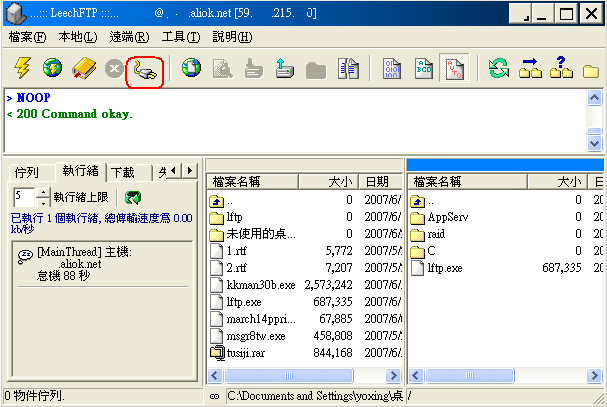Viewport: 607px width, 407px height.
Task: Click the red-circled hand reconnect icon
Action: click(145, 70)
